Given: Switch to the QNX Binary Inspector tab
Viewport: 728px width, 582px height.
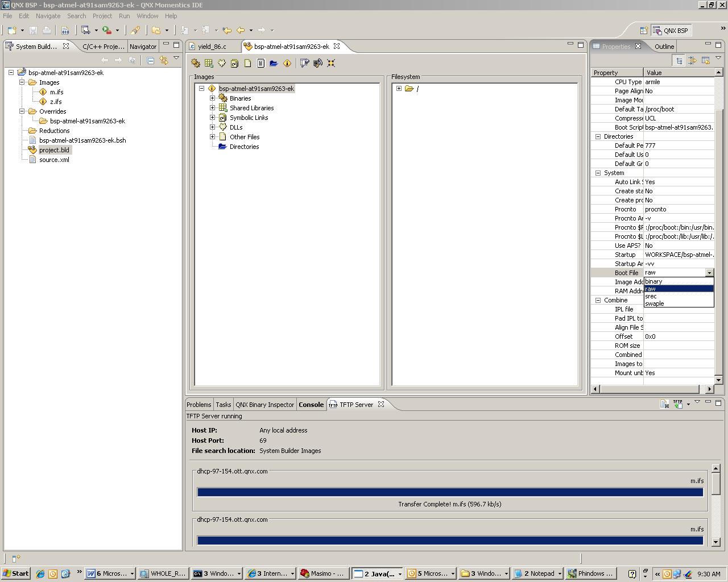Looking at the screenshot, I should [x=264, y=405].
